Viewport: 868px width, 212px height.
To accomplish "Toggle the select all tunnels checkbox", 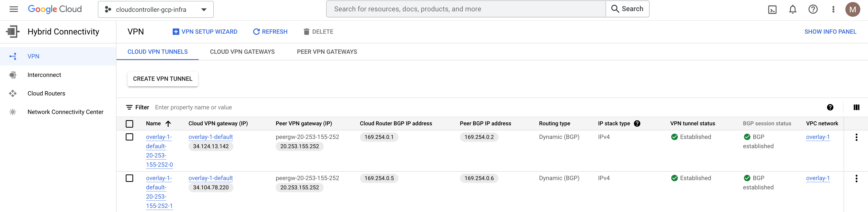I will click(129, 124).
